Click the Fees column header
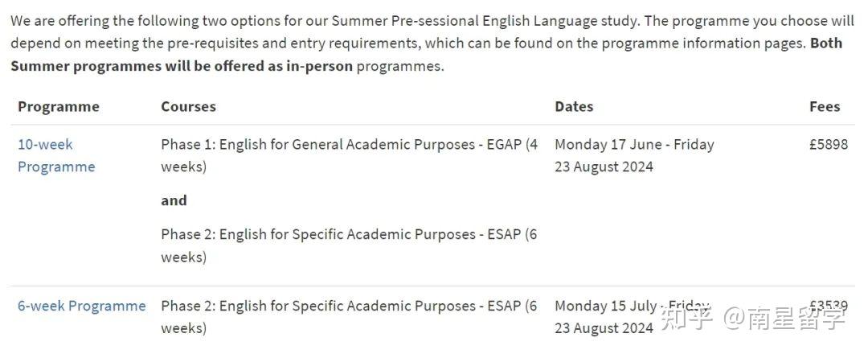This screenshot has height=354, width=868. click(x=824, y=106)
